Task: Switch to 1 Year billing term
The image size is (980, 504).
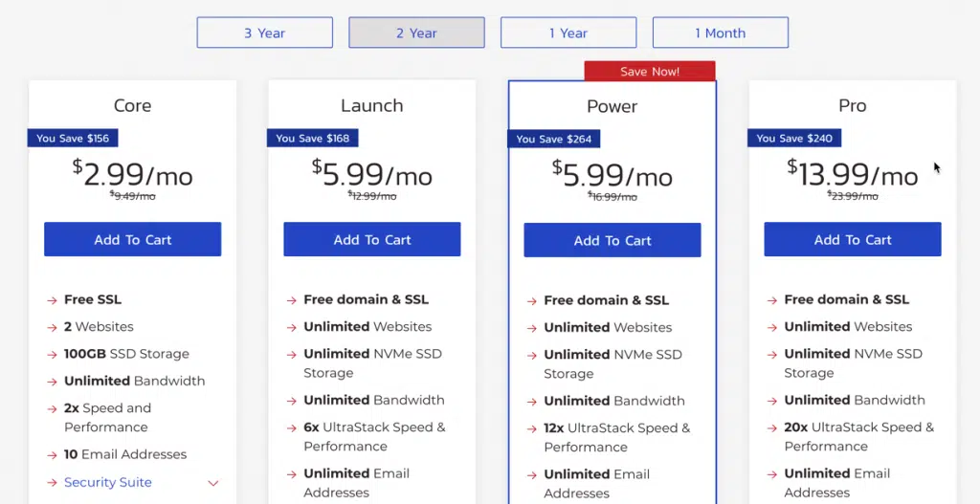Action: [x=568, y=33]
